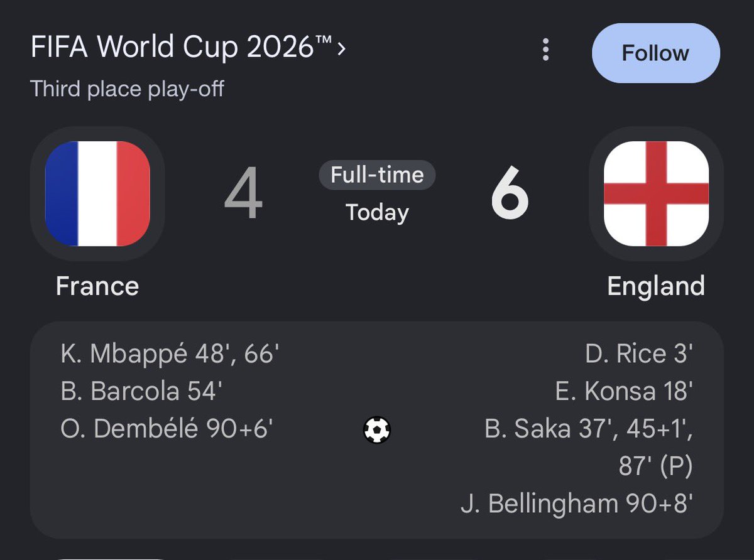The width and height of the screenshot is (754, 560).
Task: Select O. Dembélé 90+6' scorer entry
Action: point(167,429)
